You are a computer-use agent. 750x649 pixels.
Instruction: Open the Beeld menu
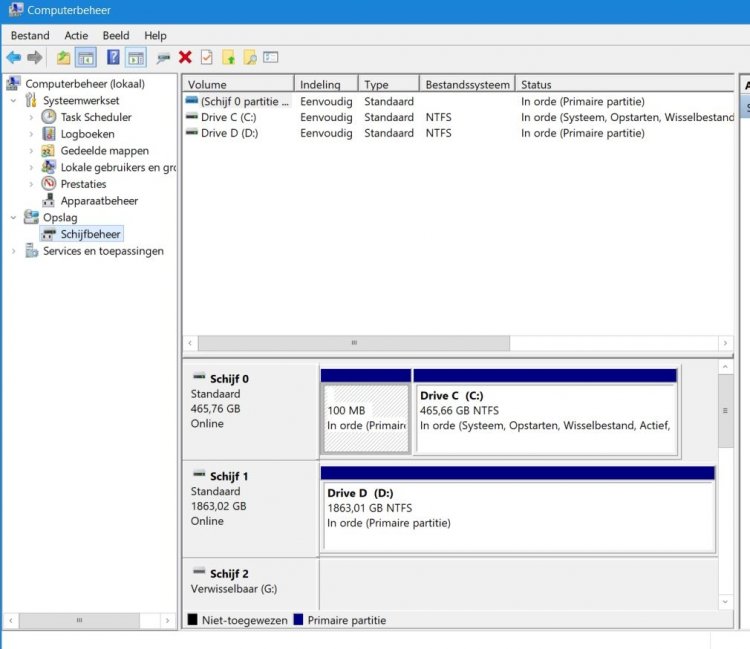tap(116, 35)
